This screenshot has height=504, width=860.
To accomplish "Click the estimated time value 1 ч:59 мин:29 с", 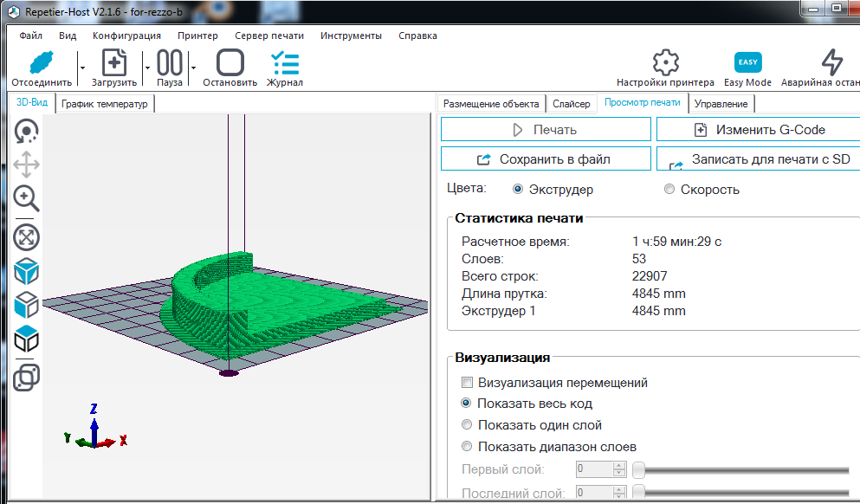I will pyautogui.click(x=676, y=242).
